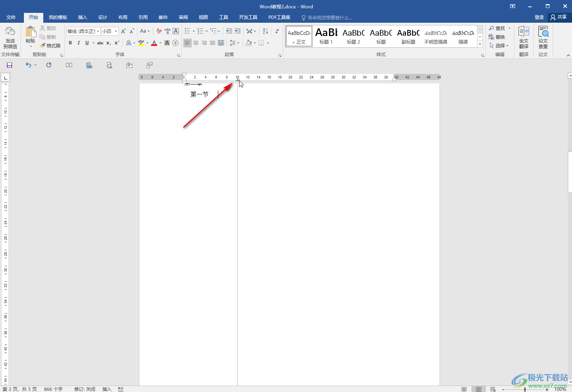Screen dimensions: 572x392
Task: Toggle strikethrough formatting
Action: click(100, 43)
